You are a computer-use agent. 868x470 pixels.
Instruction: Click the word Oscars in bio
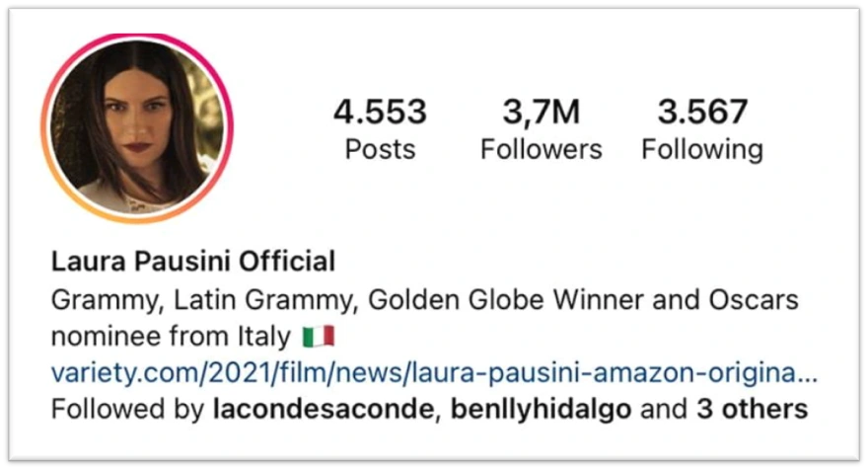coord(754,300)
